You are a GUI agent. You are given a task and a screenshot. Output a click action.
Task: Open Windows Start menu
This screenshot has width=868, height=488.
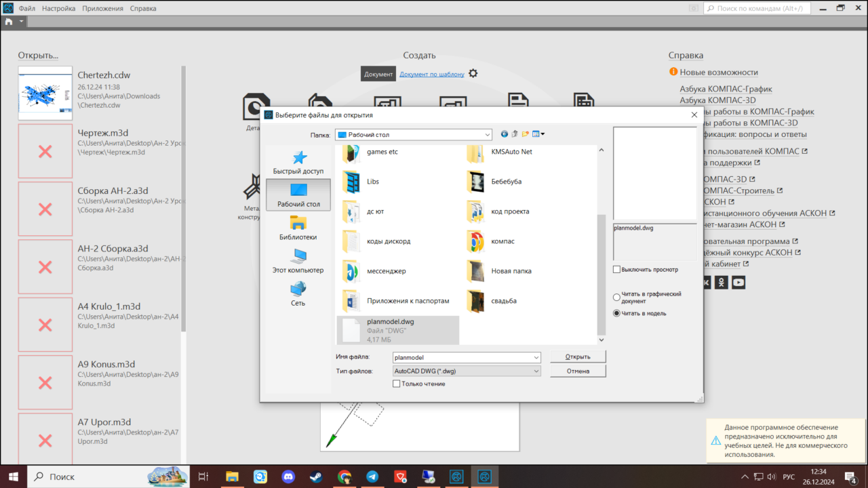coord(13,476)
